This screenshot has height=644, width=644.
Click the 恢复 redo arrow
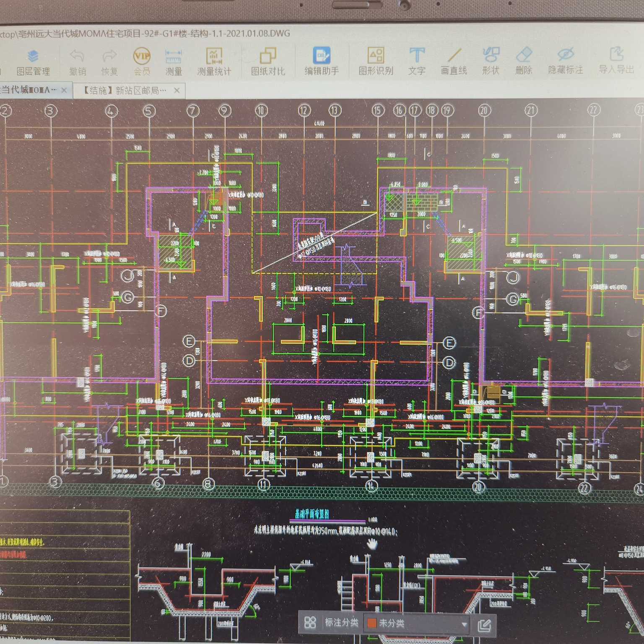[109, 62]
